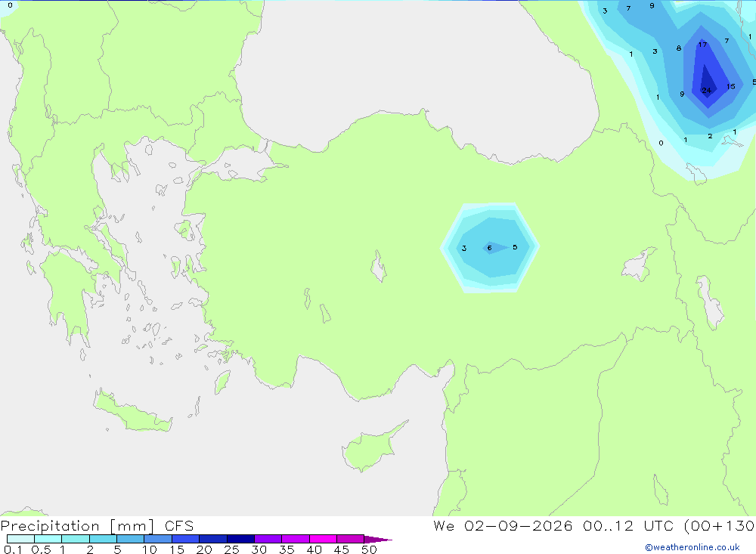The height and width of the screenshot is (554, 756).
Task: Click the legend label "45"
Action: [x=342, y=549]
